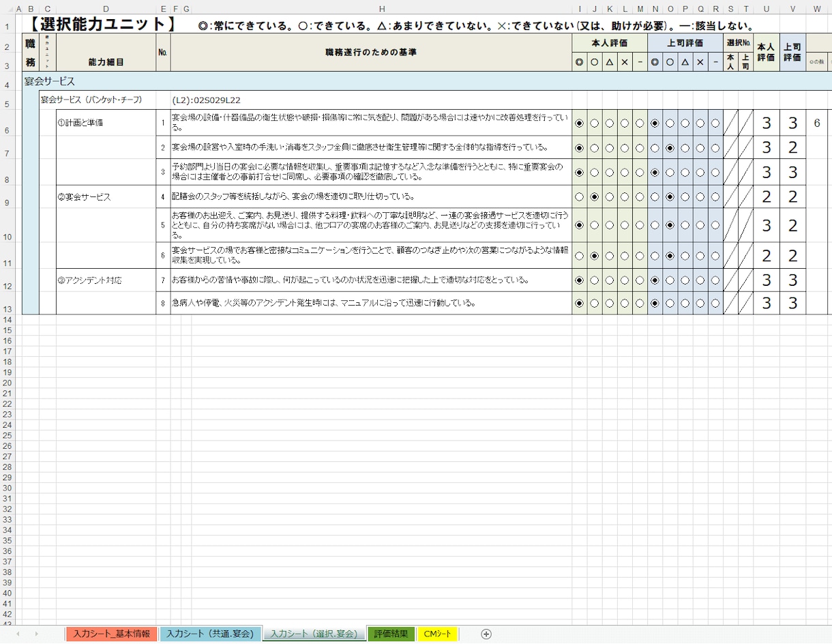Select the ①計画と準備 cell

point(106,123)
